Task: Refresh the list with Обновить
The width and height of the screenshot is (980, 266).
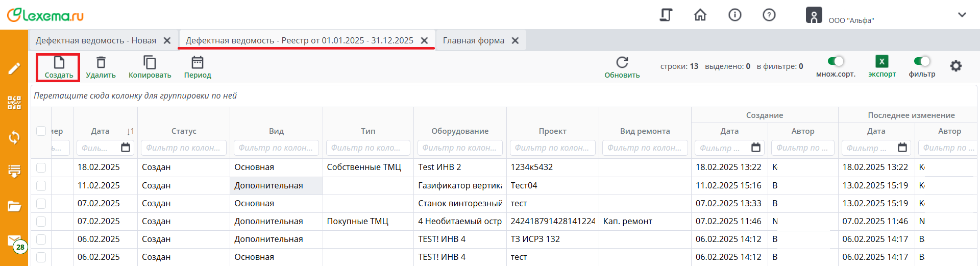Action: point(622,63)
